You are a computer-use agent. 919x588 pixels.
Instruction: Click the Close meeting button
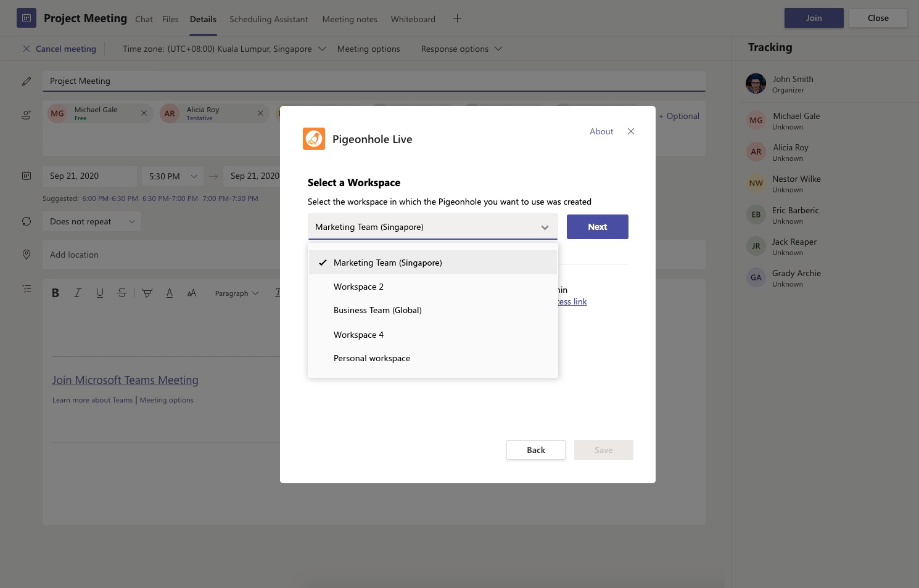(878, 18)
